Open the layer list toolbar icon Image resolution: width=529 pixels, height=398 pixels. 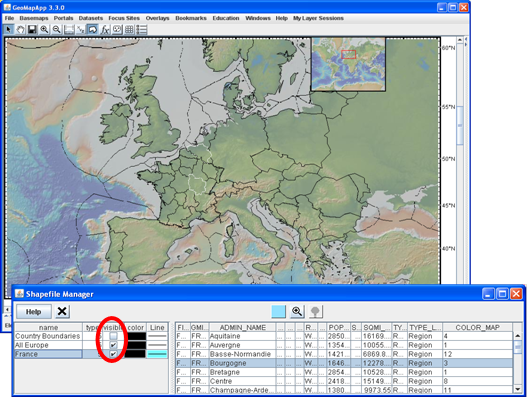click(142, 30)
